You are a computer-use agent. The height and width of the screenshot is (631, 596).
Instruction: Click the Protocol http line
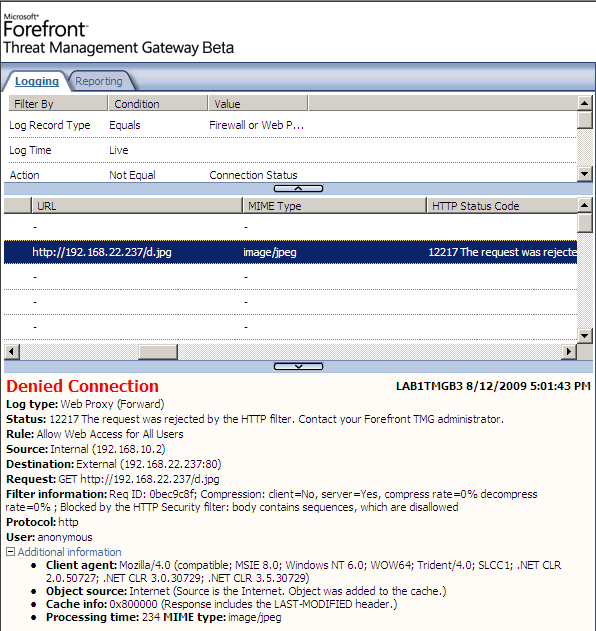click(x=42, y=522)
